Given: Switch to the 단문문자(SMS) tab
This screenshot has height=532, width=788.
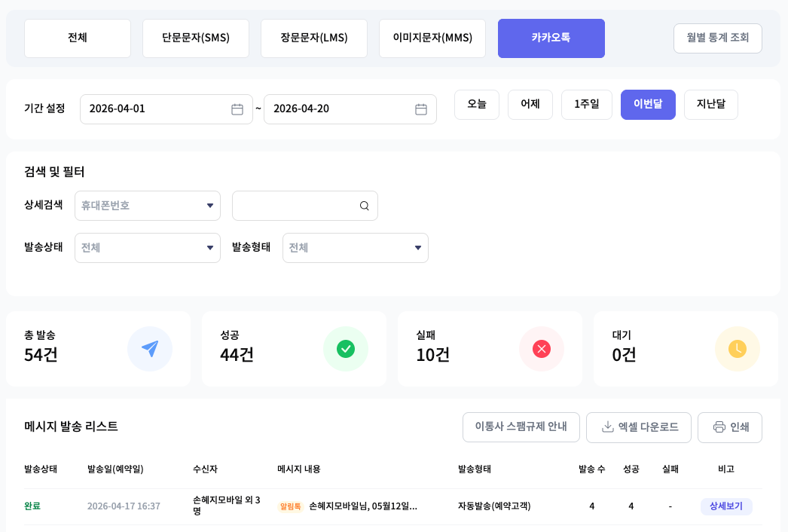Looking at the screenshot, I should coord(196,38).
